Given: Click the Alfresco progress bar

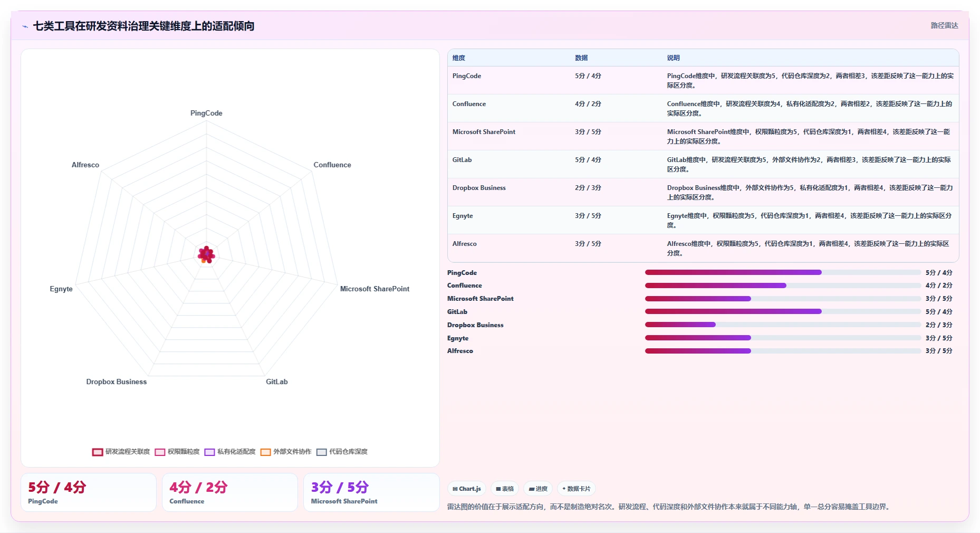Looking at the screenshot, I should [x=783, y=351].
